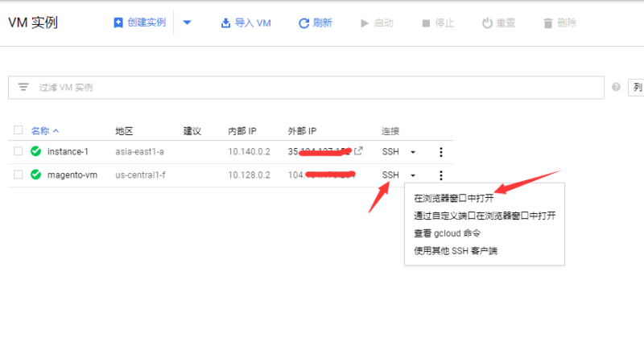Click SSH for magento-vm

tap(390, 175)
